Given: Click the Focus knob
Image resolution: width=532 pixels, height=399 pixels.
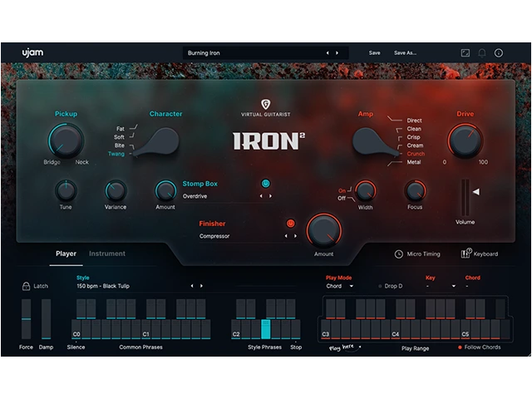Looking at the screenshot, I should point(415,191).
